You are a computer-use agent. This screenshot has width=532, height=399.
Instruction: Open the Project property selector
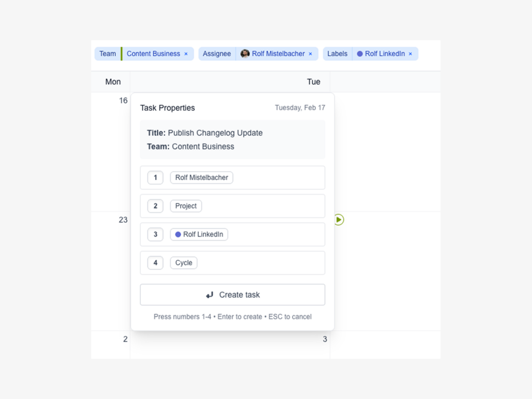click(x=186, y=206)
